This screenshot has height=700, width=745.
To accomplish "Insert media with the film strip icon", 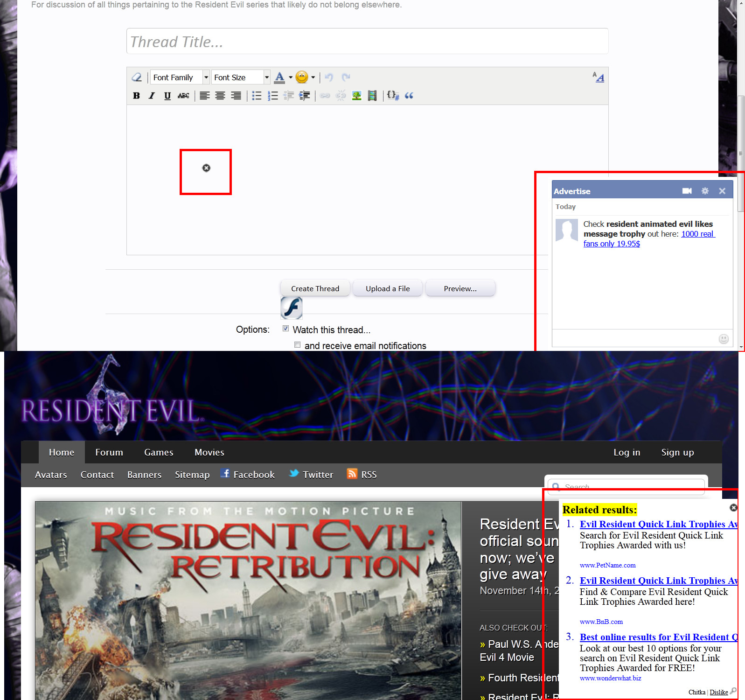I will point(372,96).
